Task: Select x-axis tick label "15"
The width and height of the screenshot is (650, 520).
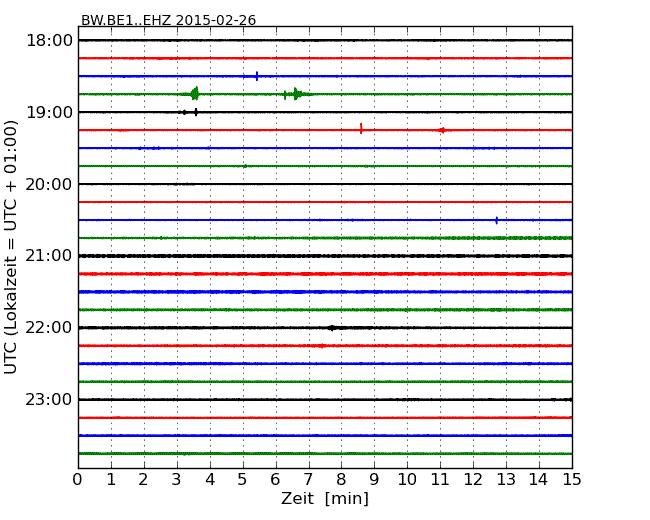Action: tap(572, 479)
